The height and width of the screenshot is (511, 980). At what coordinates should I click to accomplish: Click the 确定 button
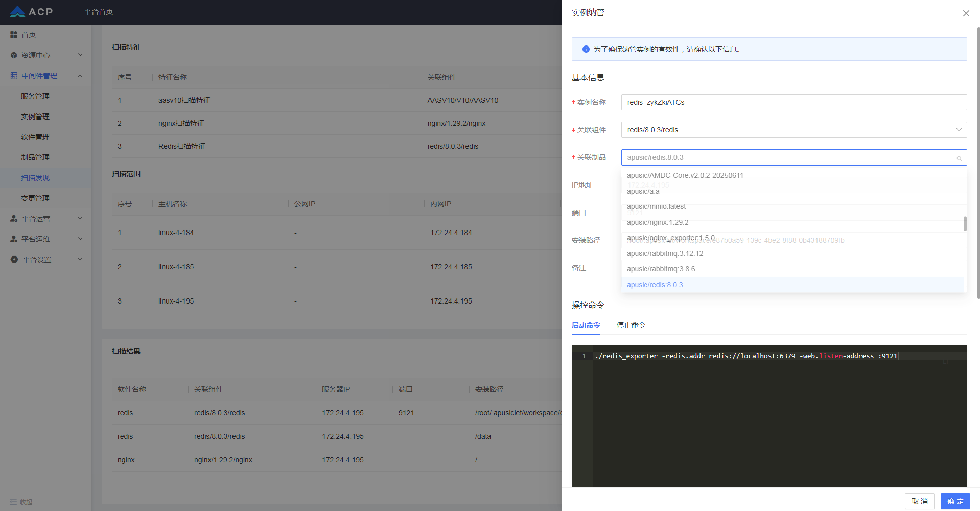coord(955,501)
